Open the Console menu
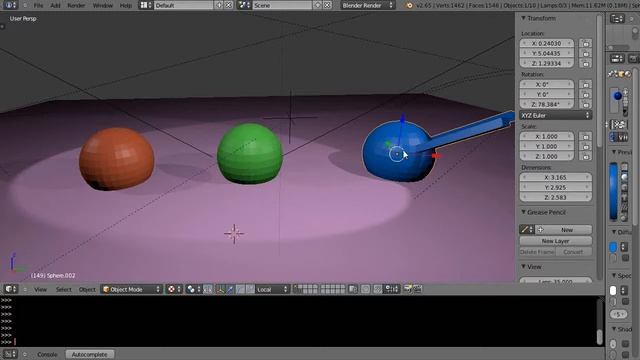The width and height of the screenshot is (640, 360). pos(47,354)
